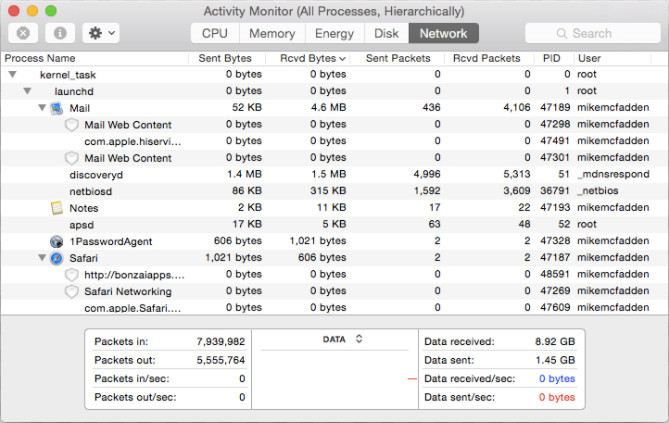Viewport: 669px width, 423px height.
Task: Click the Quit Process X toolbar button
Action: click(23, 33)
